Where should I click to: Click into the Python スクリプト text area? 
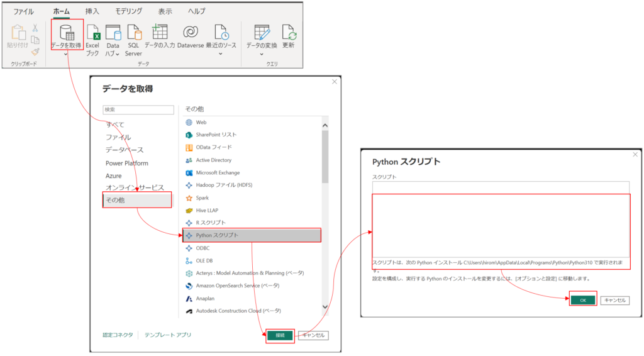coord(501,220)
